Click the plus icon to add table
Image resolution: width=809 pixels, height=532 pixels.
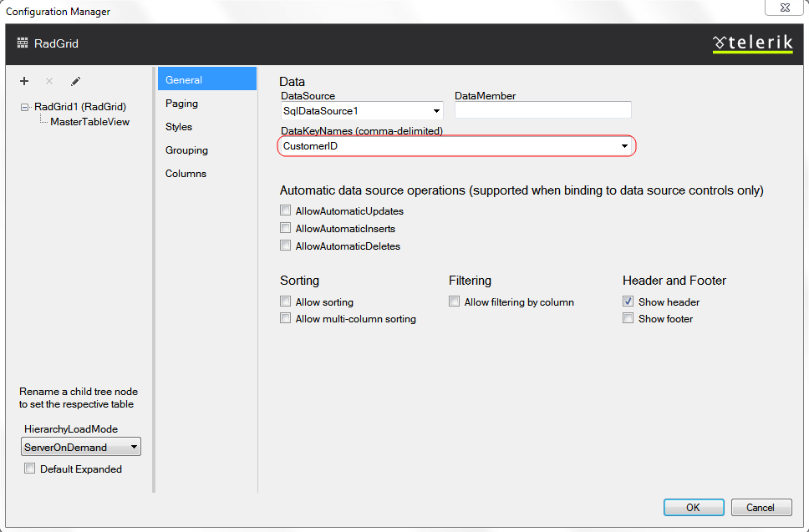pos(24,81)
